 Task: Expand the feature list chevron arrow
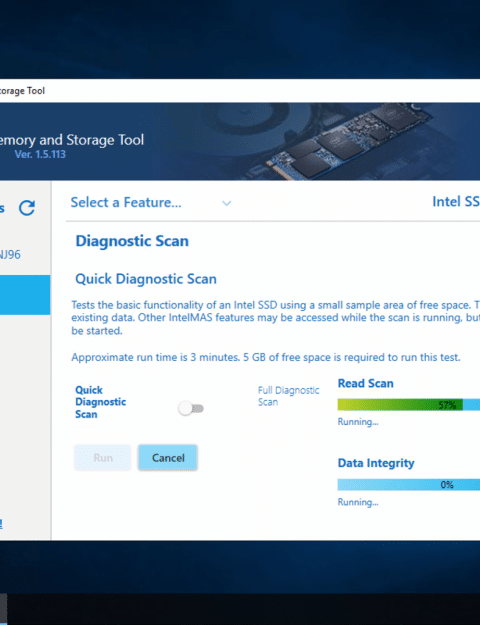click(226, 203)
